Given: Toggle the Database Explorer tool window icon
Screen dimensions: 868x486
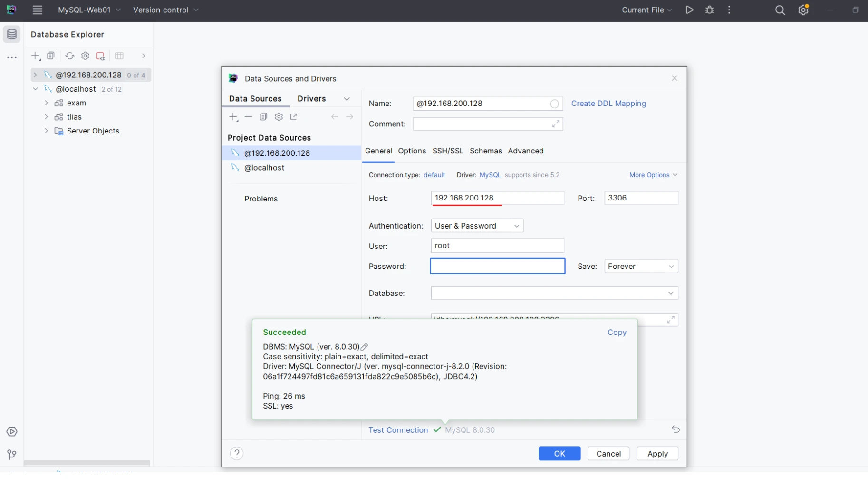Looking at the screenshot, I should point(12,34).
